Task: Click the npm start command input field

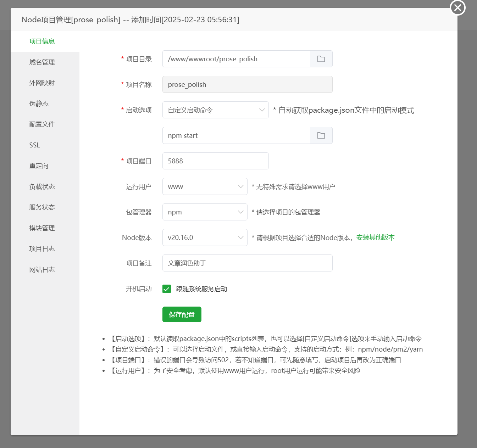Action: 236,135
